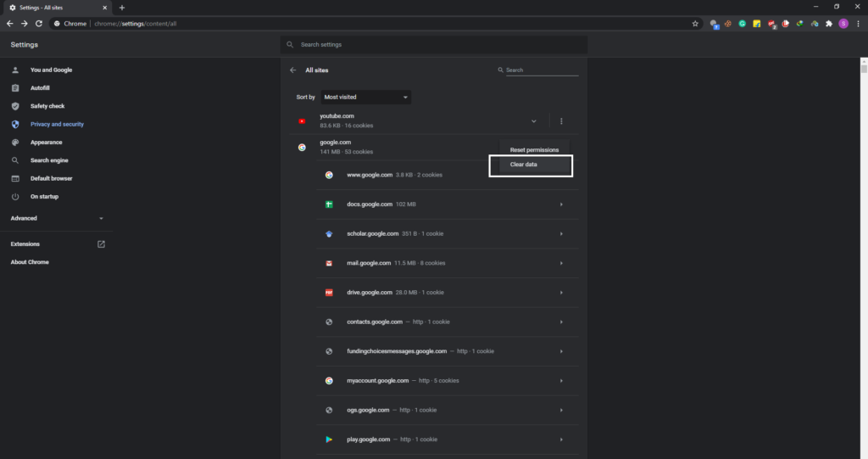Click the search settings magnifier icon
Screen dimensions: 868x459
point(290,44)
